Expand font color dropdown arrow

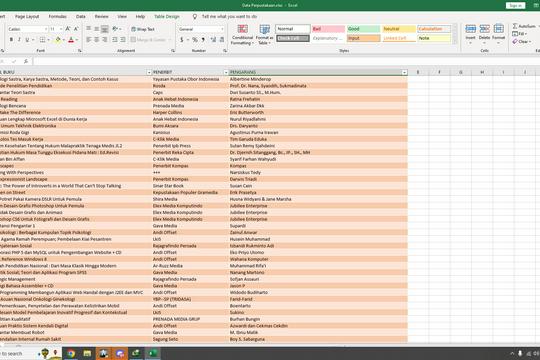pyautogui.click(x=76, y=40)
